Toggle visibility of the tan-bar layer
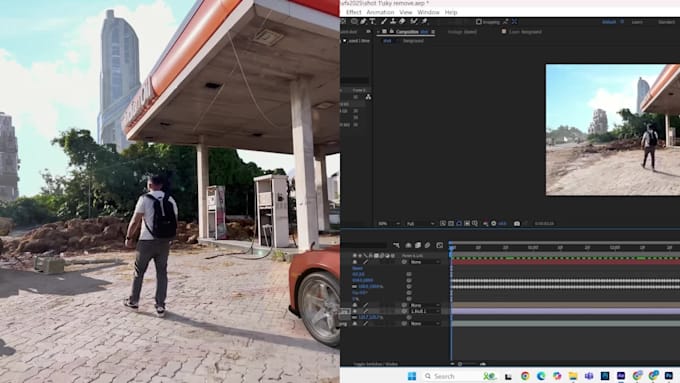 click(x=355, y=305)
